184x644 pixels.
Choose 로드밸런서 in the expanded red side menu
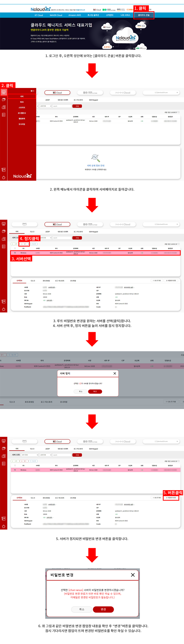(x=22, y=113)
